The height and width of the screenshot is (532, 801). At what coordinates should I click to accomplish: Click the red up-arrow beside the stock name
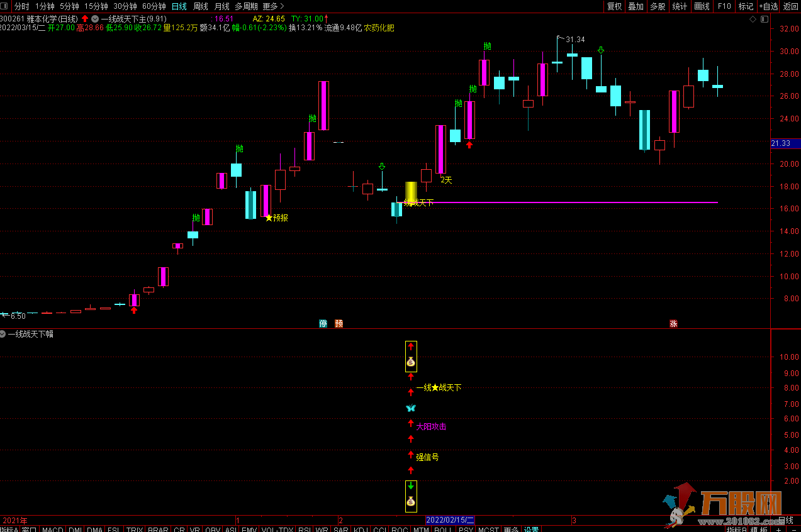pyautogui.click(x=85, y=19)
